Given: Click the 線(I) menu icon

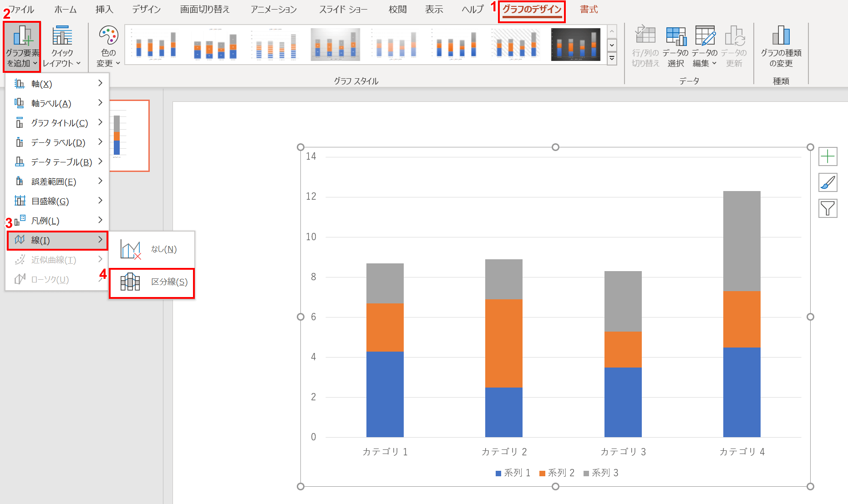Looking at the screenshot, I should click(20, 240).
